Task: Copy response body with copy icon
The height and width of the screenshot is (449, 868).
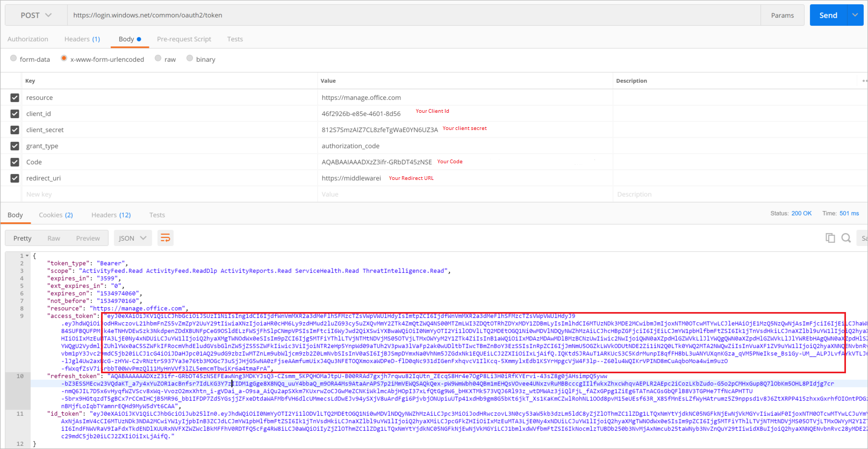Action: (x=830, y=238)
